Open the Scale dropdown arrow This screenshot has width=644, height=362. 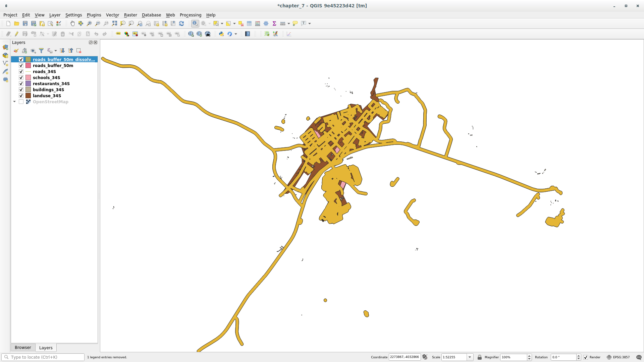pyautogui.click(x=470, y=357)
